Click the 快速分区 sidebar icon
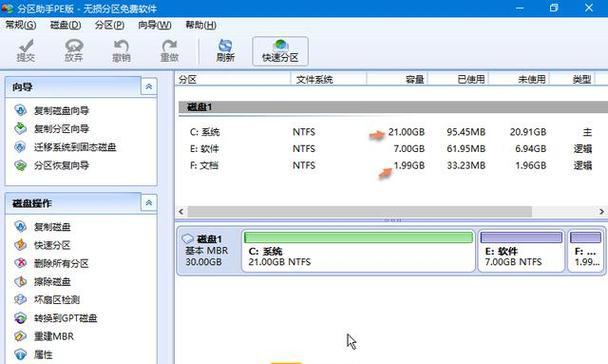This screenshot has width=608, height=364. pyautogui.click(x=20, y=245)
